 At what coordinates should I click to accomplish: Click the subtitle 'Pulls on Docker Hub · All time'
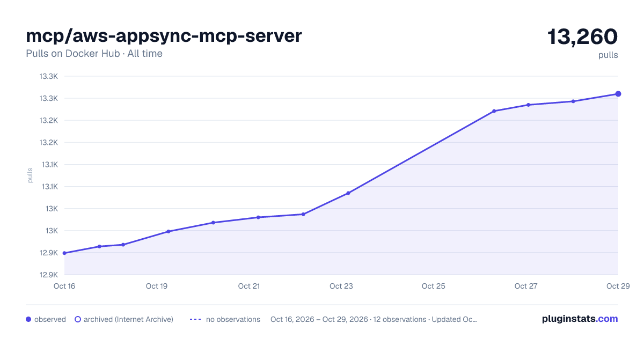pos(94,54)
